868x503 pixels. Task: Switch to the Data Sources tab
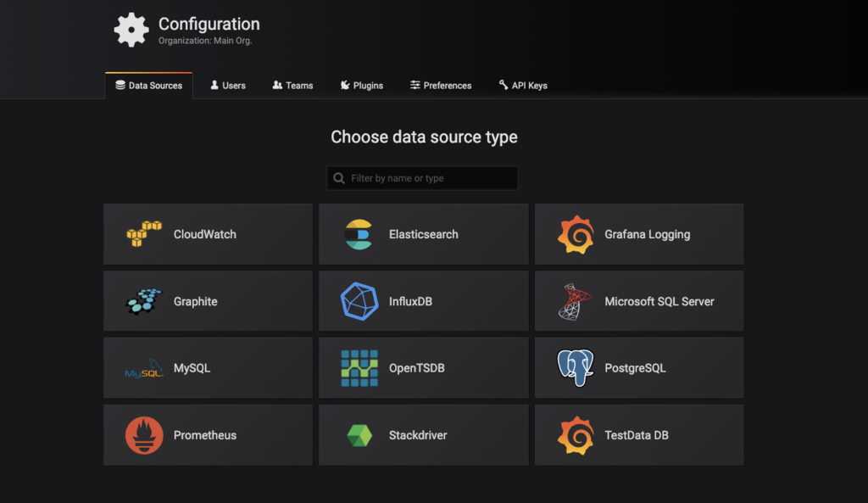click(x=149, y=86)
